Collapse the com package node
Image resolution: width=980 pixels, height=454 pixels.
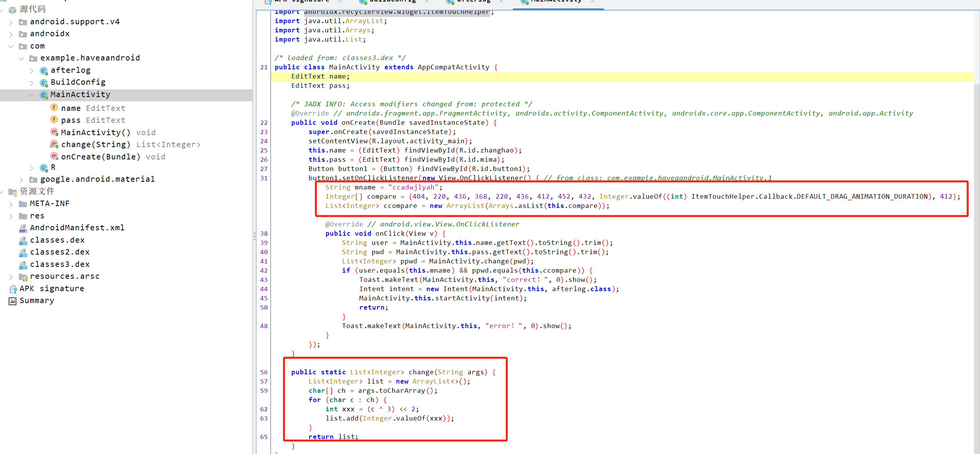tap(11, 47)
